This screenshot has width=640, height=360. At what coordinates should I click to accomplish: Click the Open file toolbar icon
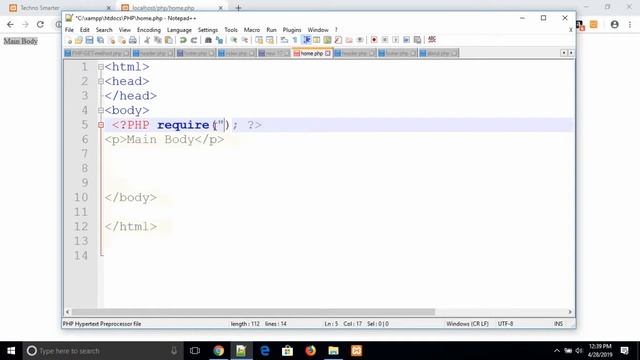tap(79, 40)
